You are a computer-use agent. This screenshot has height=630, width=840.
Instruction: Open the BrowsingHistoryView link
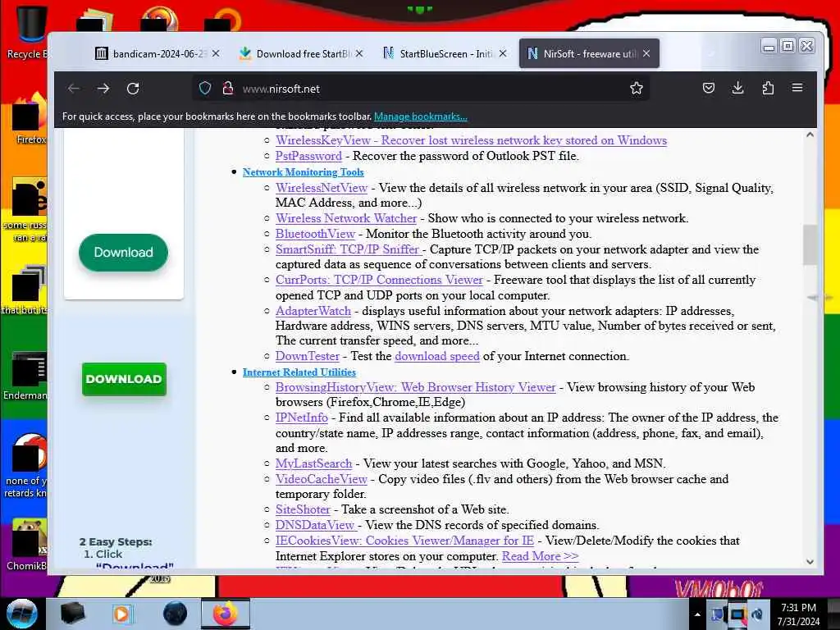click(415, 387)
